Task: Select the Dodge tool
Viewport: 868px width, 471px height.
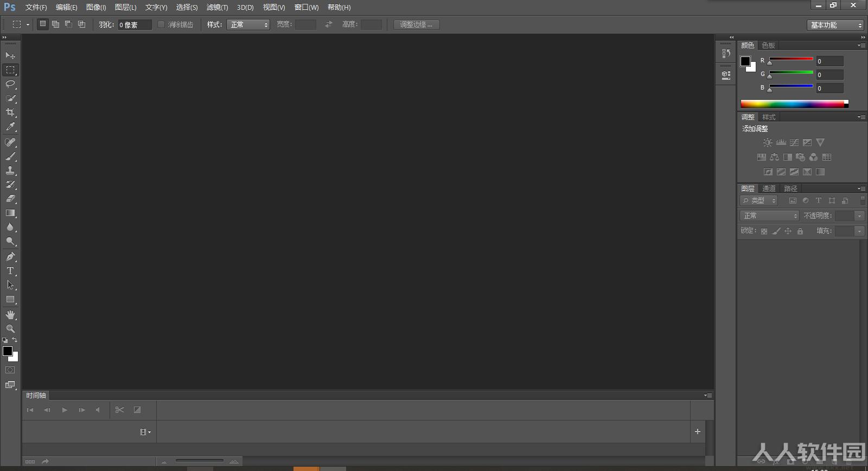Action: (10, 241)
